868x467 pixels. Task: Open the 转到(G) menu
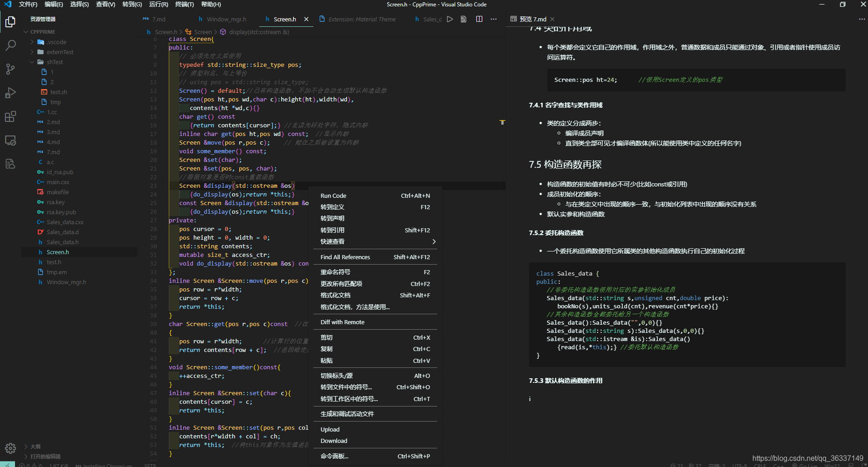(x=132, y=4)
